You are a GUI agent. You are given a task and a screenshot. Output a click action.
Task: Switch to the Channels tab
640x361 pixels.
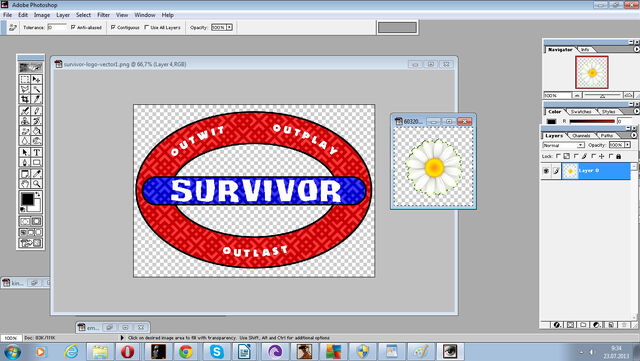(581, 136)
